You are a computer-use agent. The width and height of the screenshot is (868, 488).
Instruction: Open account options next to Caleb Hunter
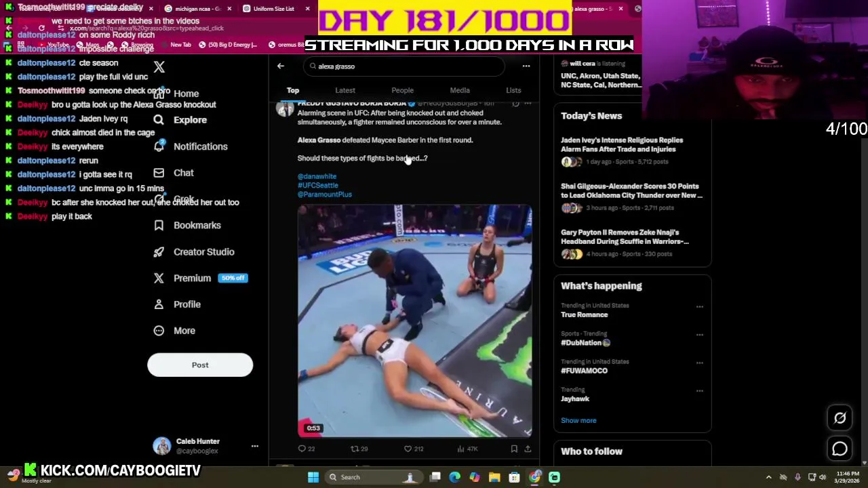(254, 446)
